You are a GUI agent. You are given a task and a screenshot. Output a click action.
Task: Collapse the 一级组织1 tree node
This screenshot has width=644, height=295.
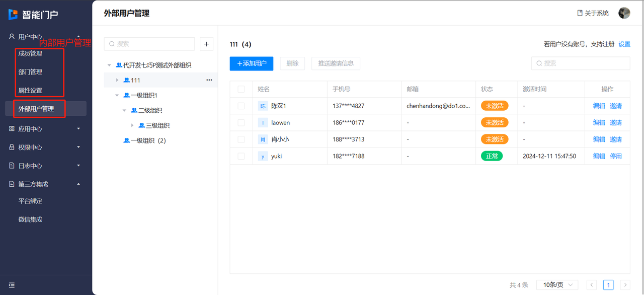coord(117,95)
